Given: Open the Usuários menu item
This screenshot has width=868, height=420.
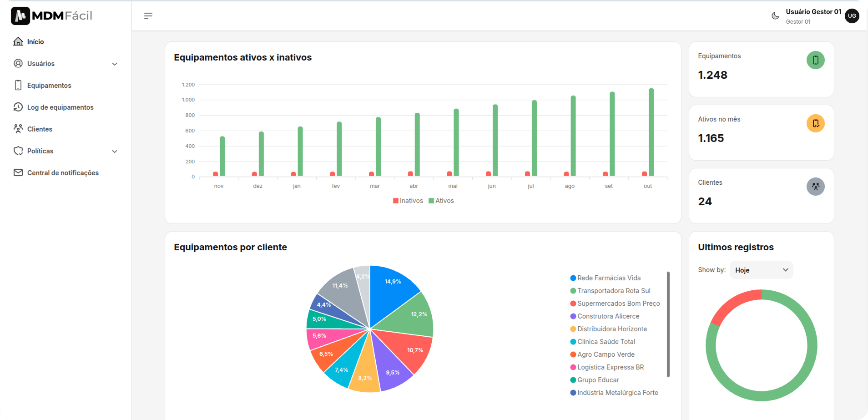Looking at the screenshot, I should (41, 63).
